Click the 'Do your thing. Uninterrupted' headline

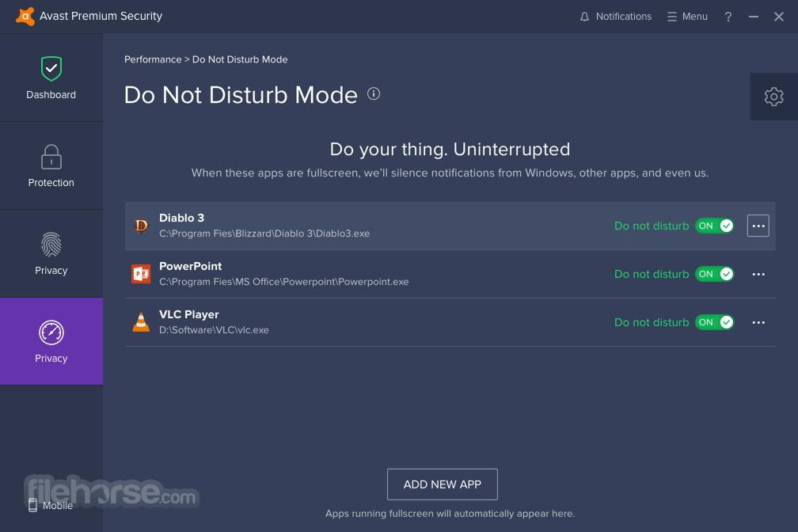(450, 149)
